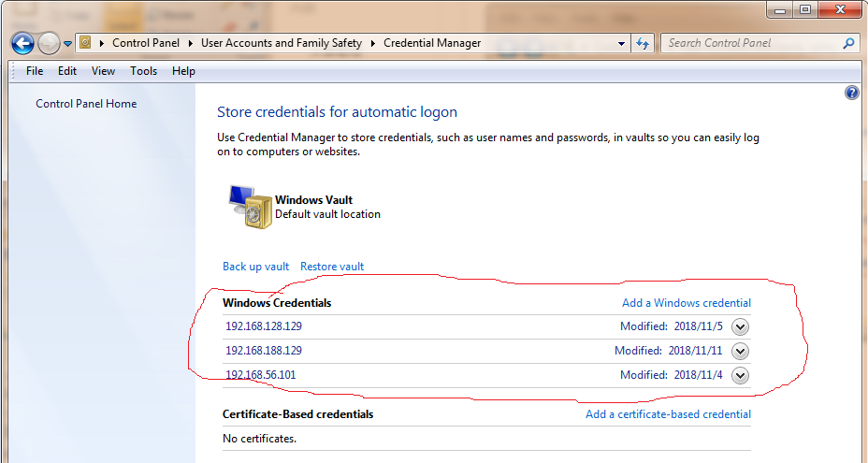Minimize the Credential Manager window
The image size is (868, 463).
[780, 10]
